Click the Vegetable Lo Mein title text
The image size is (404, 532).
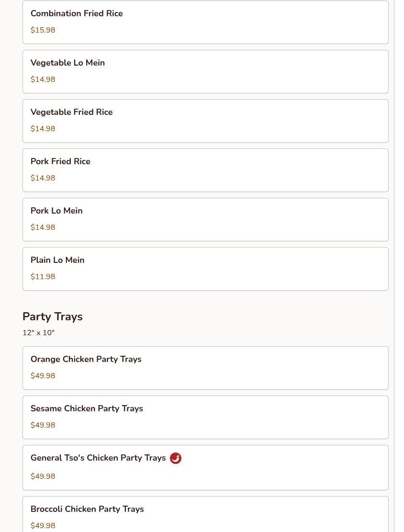coord(67,63)
